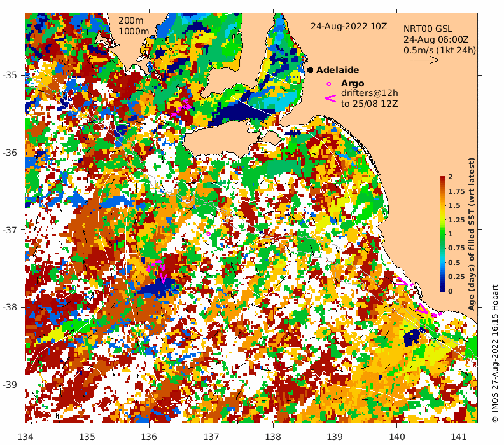Click the colorbar green region near 1
Screen dimensions: 504x445
[443, 234]
